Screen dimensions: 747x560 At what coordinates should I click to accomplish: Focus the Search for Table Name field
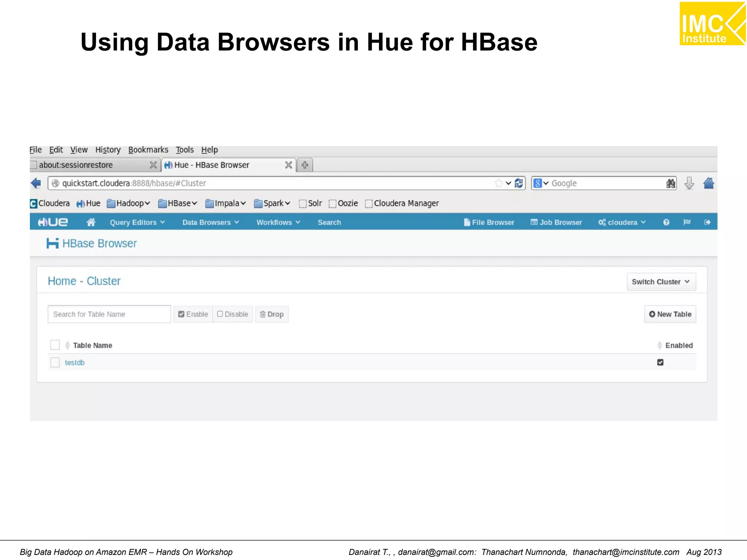pyautogui.click(x=109, y=314)
